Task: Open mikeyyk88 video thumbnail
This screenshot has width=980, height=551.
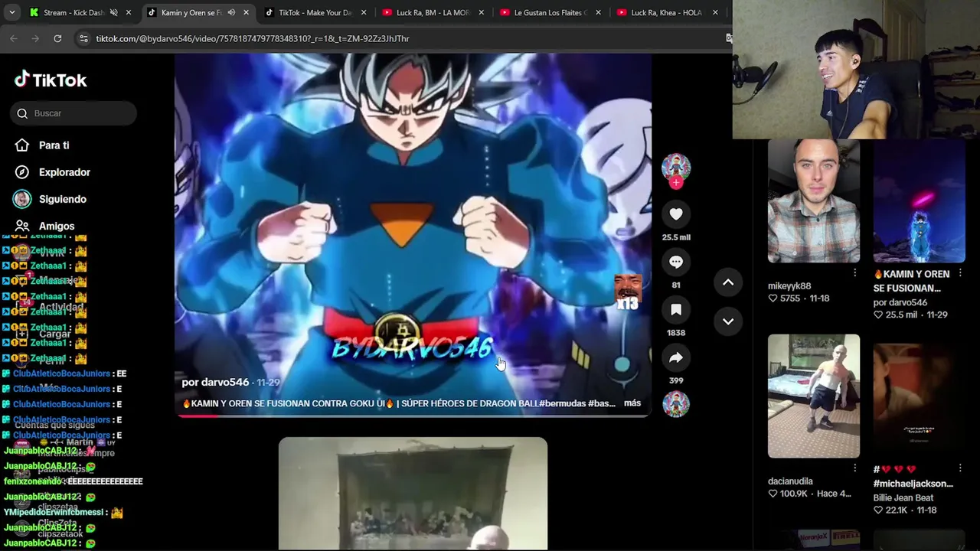Action: (x=813, y=201)
